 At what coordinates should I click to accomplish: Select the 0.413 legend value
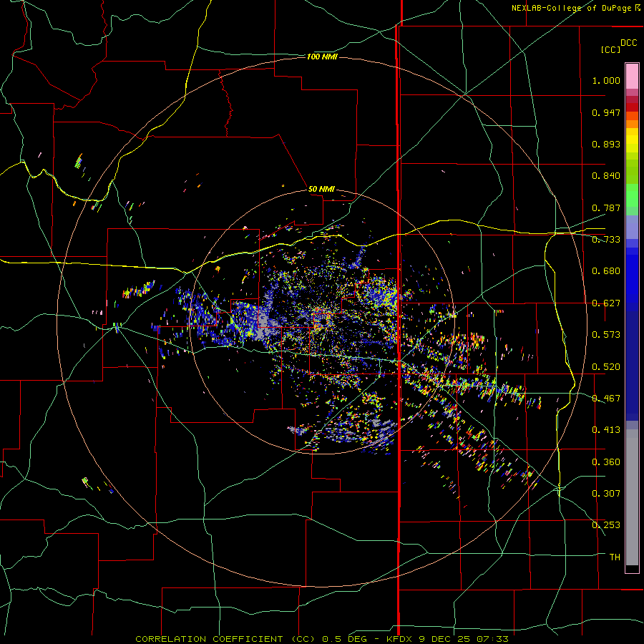click(606, 430)
